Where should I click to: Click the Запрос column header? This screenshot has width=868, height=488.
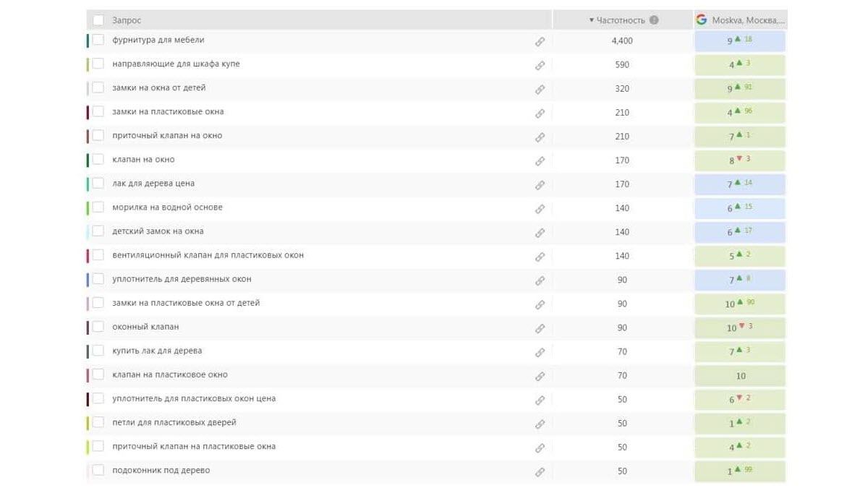(127, 20)
